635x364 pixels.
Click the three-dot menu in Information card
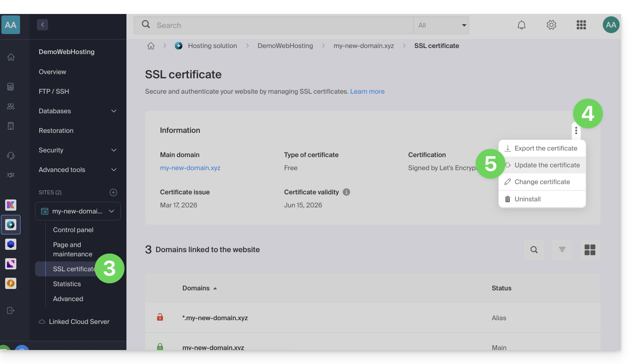(x=576, y=131)
